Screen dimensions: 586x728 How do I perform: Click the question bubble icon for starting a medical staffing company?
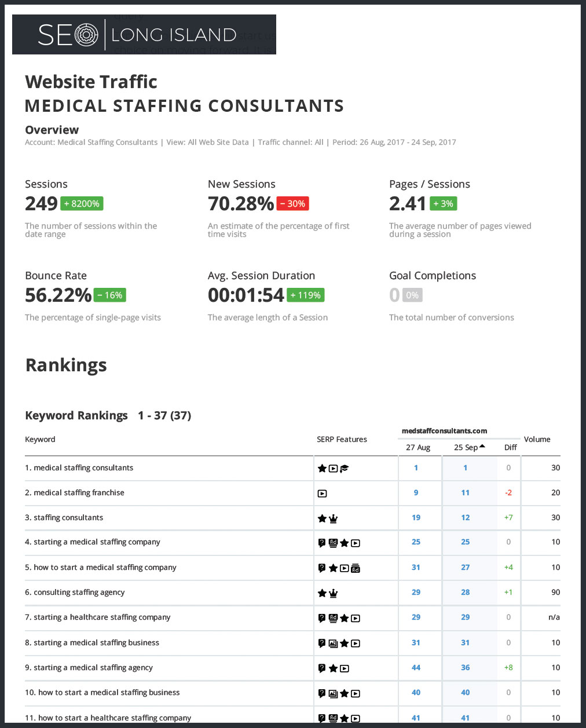tap(322, 543)
